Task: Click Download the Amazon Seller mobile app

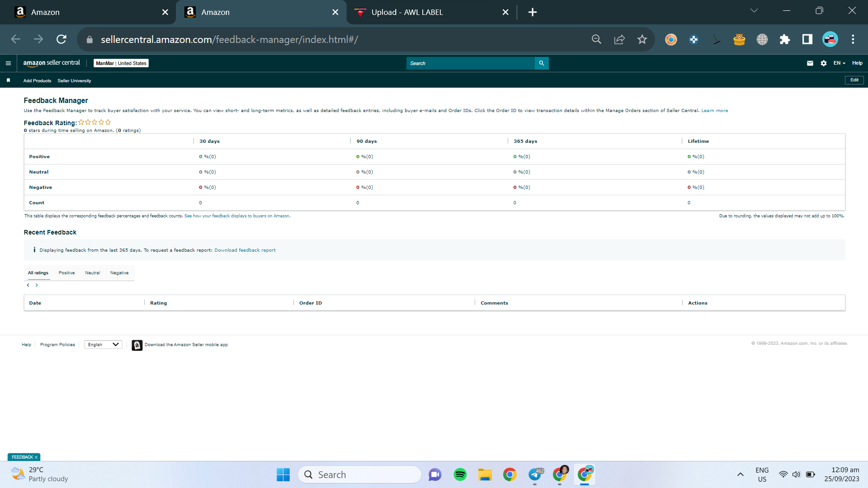Action: (x=186, y=345)
